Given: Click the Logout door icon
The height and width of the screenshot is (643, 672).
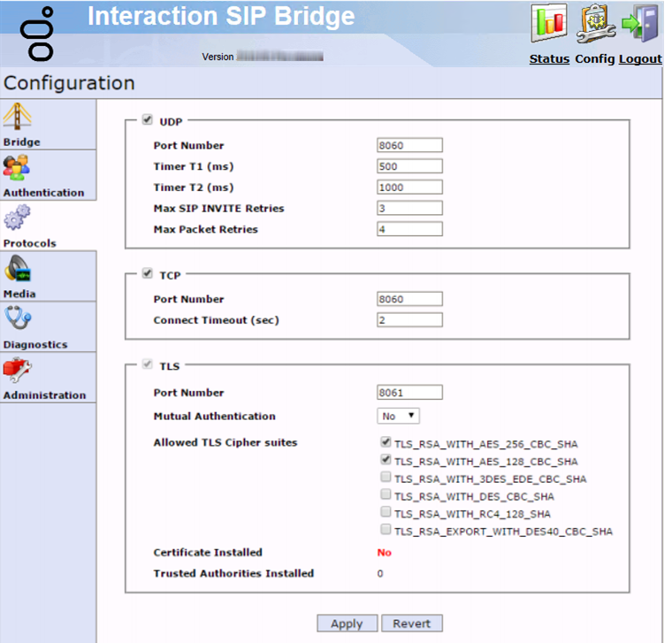Looking at the screenshot, I should (640, 24).
